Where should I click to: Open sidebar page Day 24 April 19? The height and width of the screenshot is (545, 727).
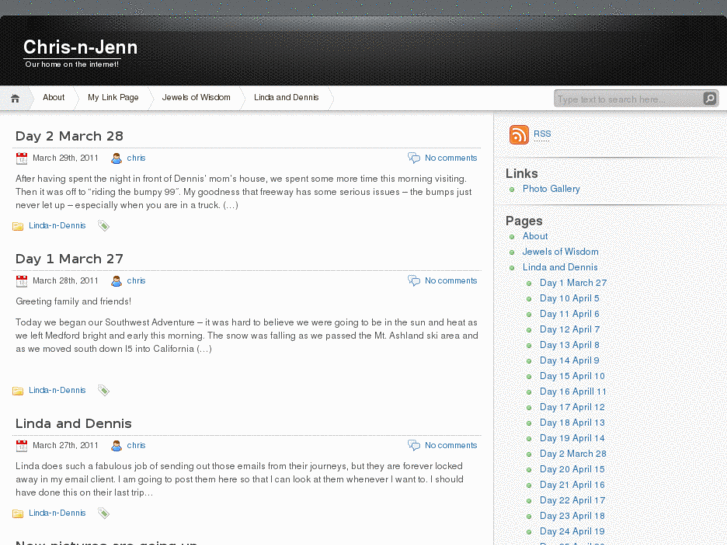tap(572, 532)
